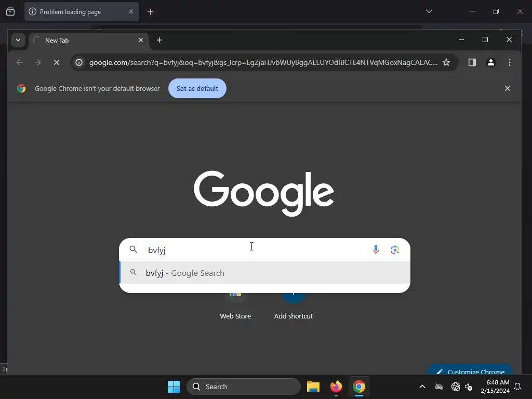Click Chrome's forward arrow button
The image size is (532, 399).
38,62
